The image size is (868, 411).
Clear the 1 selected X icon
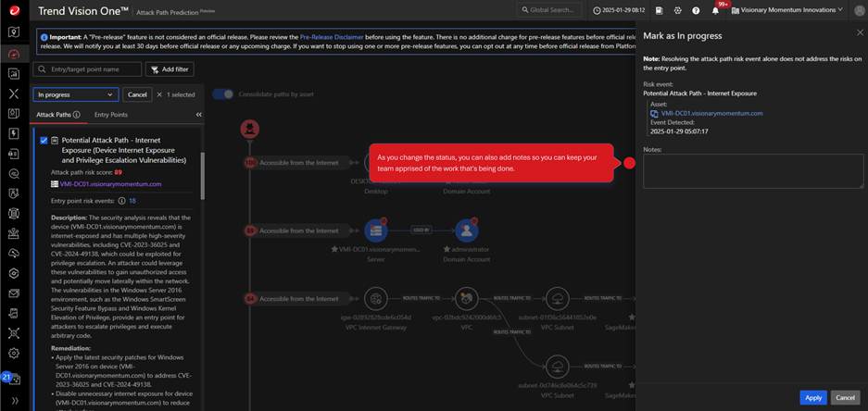click(159, 94)
